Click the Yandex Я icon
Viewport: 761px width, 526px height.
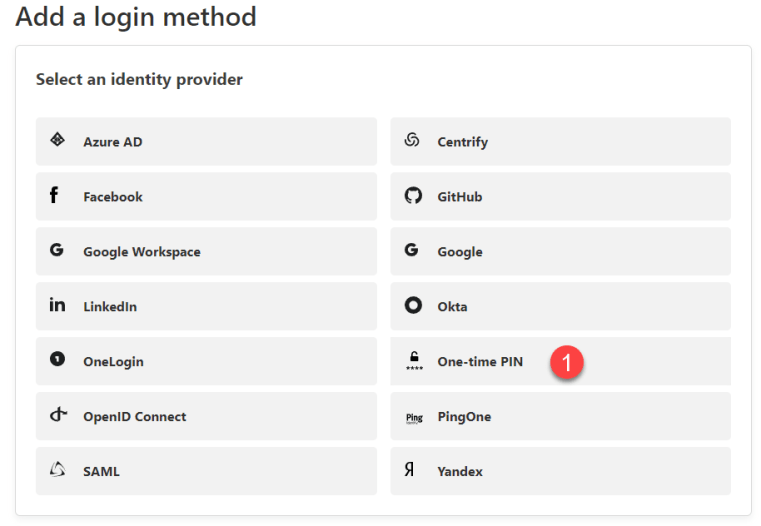tap(409, 469)
